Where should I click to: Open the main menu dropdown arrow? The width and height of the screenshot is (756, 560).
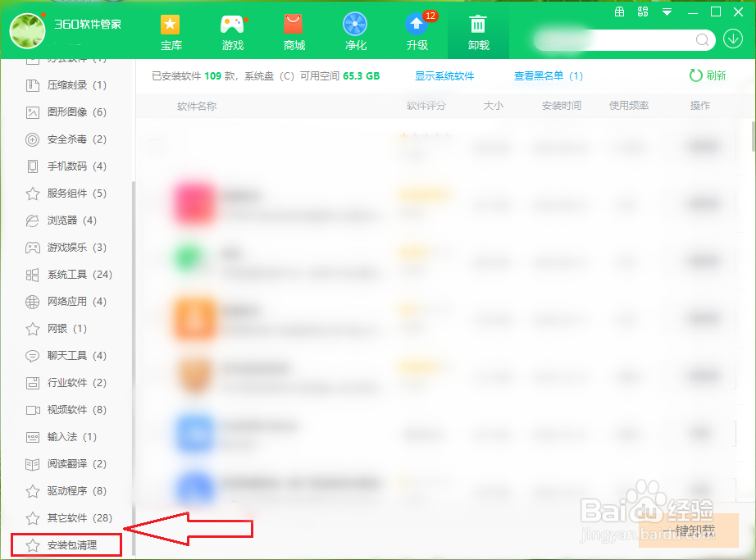(667, 11)
